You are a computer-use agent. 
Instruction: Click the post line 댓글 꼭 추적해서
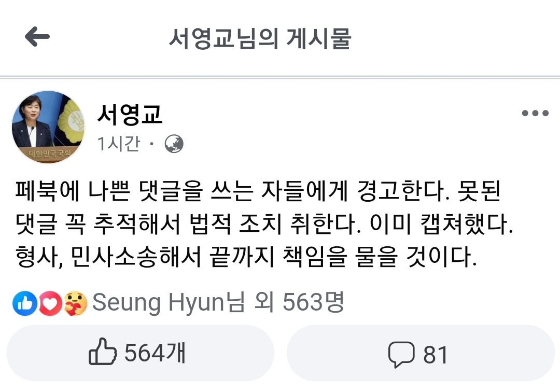point(264,224)
